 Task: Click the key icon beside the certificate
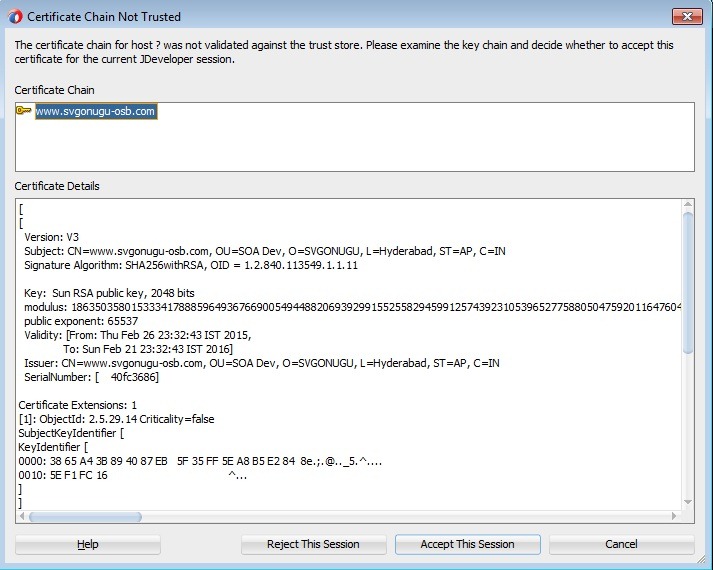24,111
